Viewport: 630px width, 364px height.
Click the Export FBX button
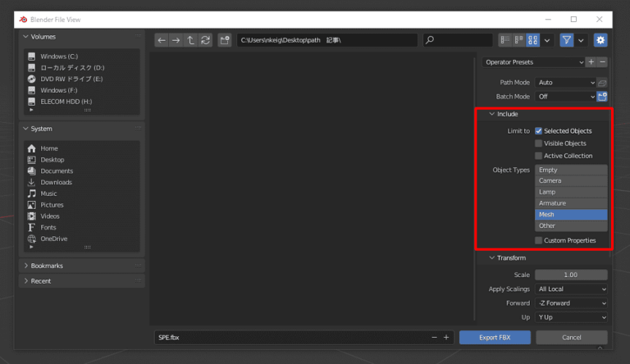[495, 338]
